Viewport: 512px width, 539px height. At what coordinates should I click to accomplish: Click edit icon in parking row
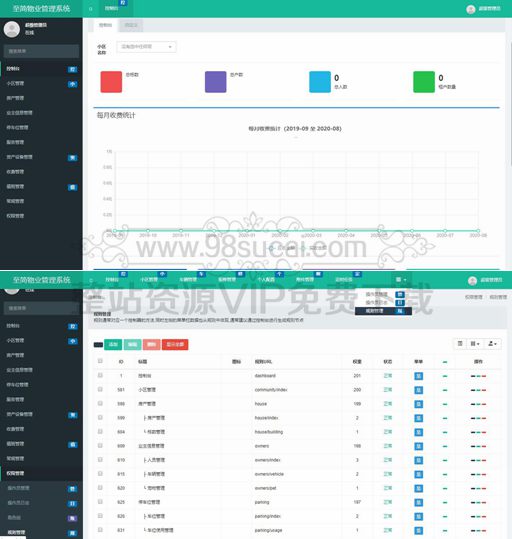(479, 503)
